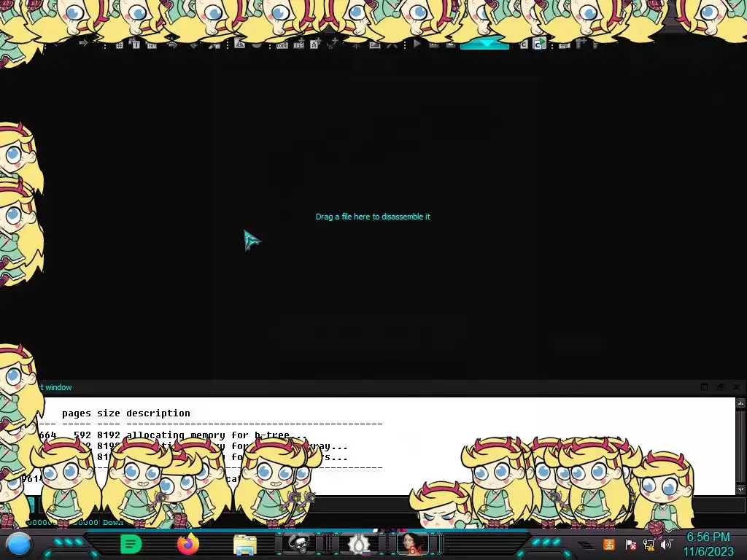Click the Java tray icon
Image resolution: width=747 pixels, height=560 pixels.
pos(609,544)
